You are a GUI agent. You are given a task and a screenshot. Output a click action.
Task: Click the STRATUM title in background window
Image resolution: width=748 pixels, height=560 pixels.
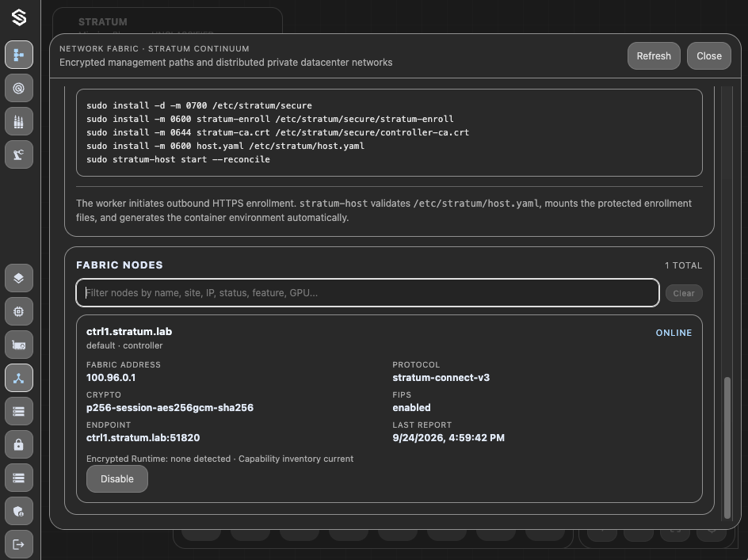tap(102, 22)
